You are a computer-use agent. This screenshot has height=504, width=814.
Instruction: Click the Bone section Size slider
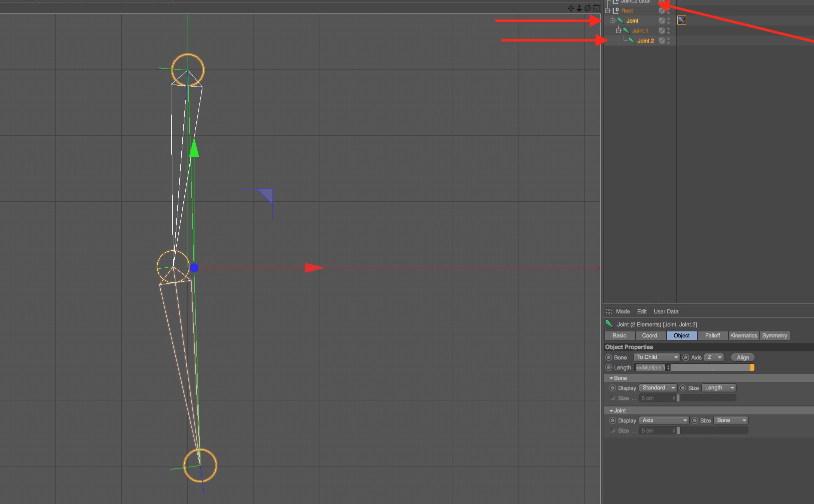click(706, 398)
